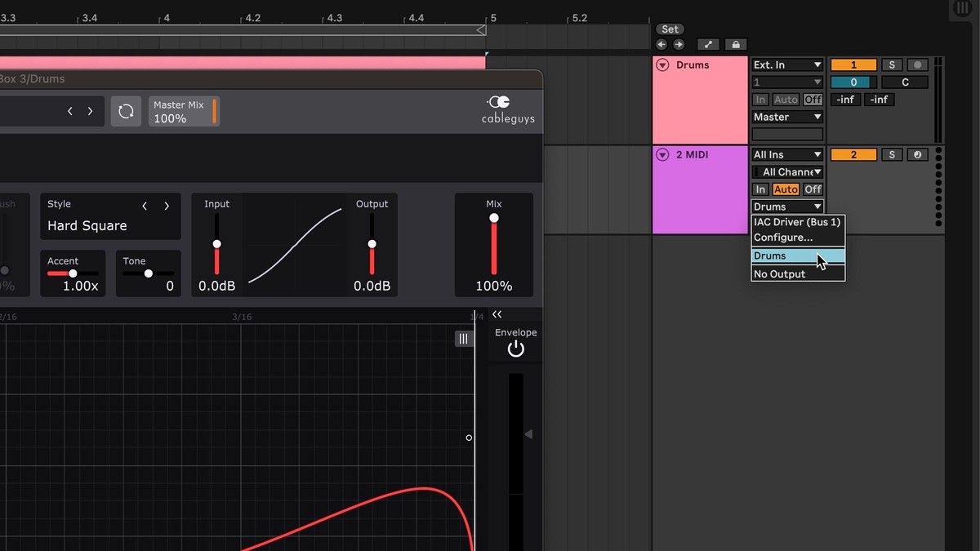
Task: Toggle the Envelope power button
Action: click(515, 349)
